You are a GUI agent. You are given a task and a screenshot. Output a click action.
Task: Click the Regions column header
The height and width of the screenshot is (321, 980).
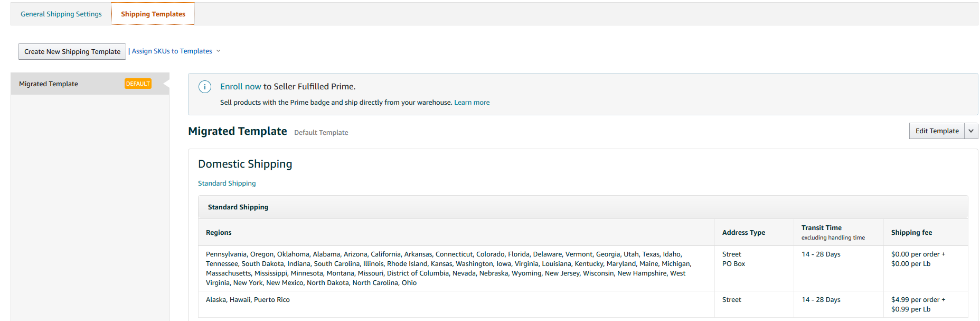[219, 233]
